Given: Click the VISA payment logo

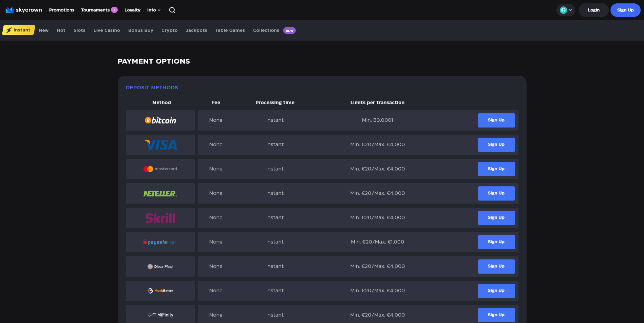Looking at the screenshot, I should tap(160, 145).
